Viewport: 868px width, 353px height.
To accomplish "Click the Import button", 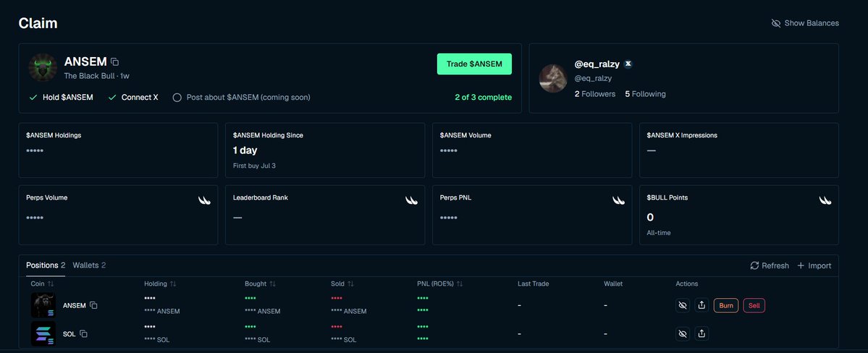I will tap(814, 265).
